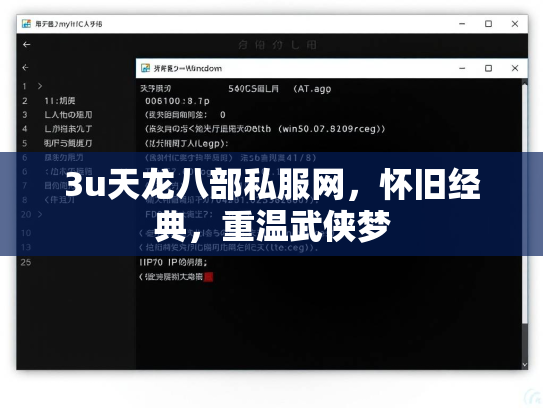543x408 pixels.
Task: Click the inner window's vertical scrollbar track
Action: (525, 222)
